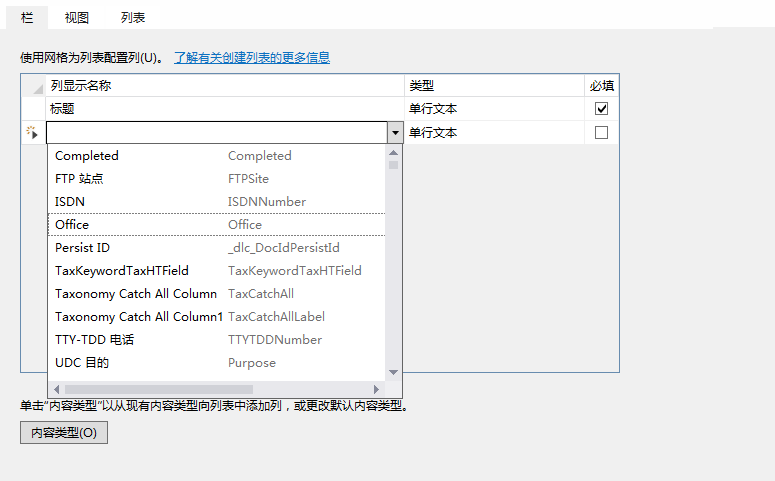Click the 内容类型(O) button
Image resolution: width=775 pixels, height=481 pixels.
pyautogui.click(x=64, y=433)
